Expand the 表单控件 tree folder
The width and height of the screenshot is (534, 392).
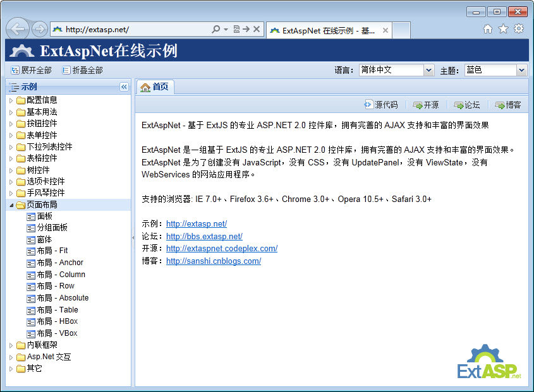coord(11,135)
